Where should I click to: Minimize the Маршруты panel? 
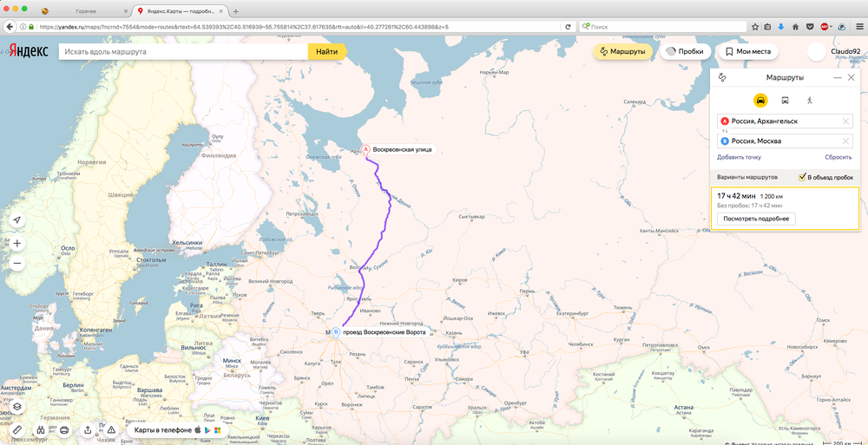pos(838,78)
